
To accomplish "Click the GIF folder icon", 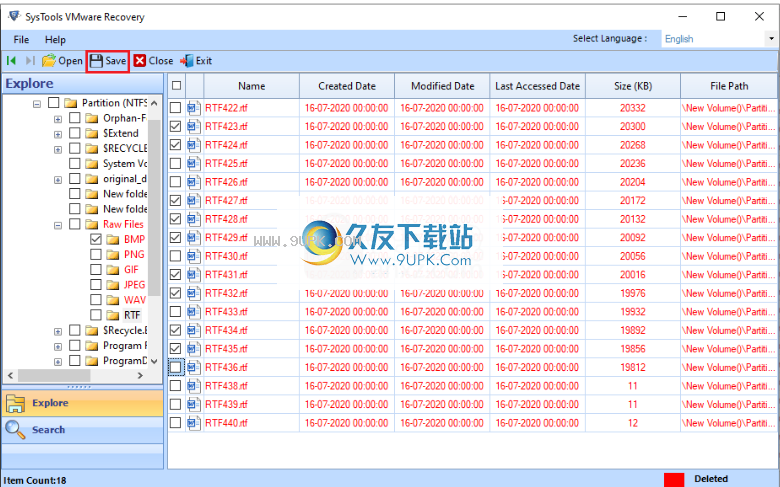I will coord(113,270).
